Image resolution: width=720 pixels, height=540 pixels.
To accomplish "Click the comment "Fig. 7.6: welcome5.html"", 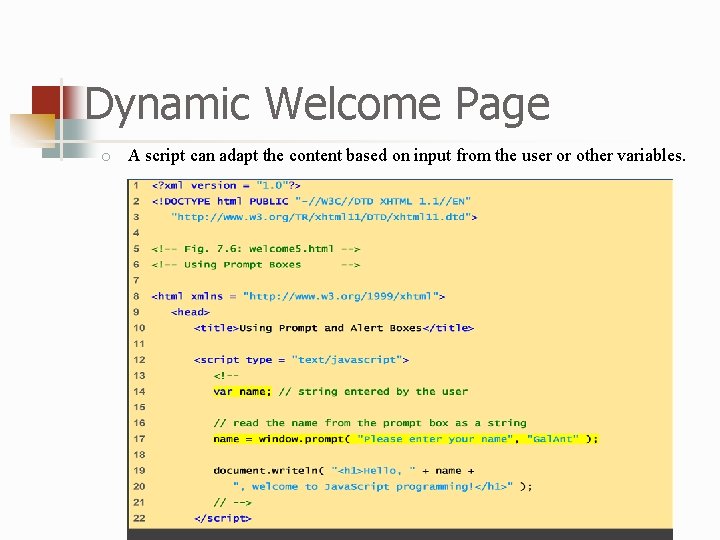I will [x=256, y=249].
